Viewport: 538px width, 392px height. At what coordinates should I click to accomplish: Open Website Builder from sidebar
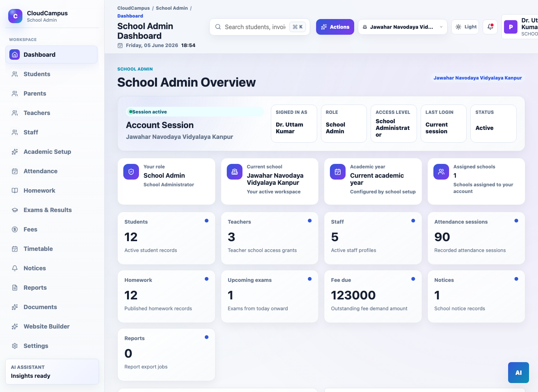[x=52, y=326]
